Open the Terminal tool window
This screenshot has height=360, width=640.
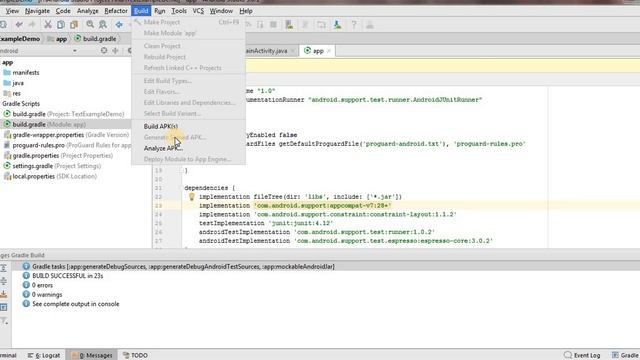tap(8, 356)
